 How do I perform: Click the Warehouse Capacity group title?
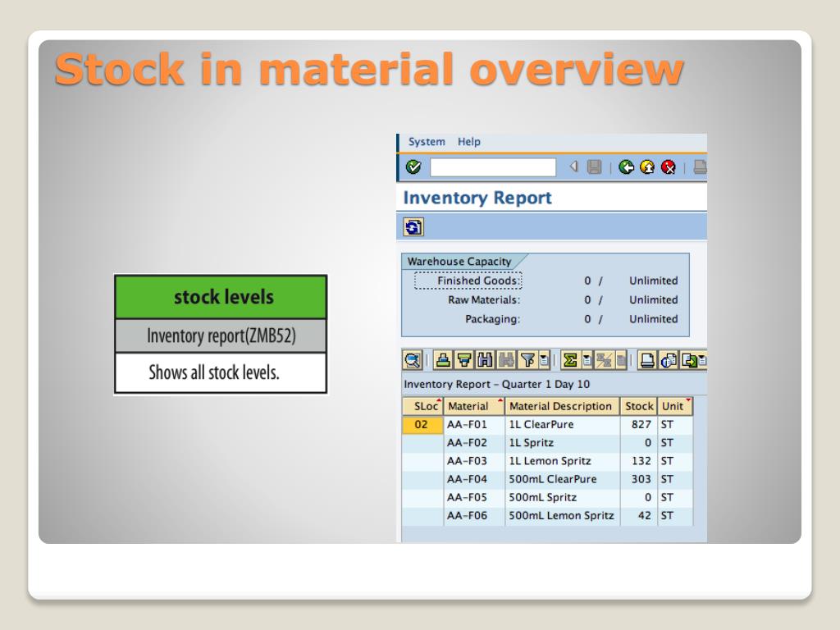tap(459, 262)
